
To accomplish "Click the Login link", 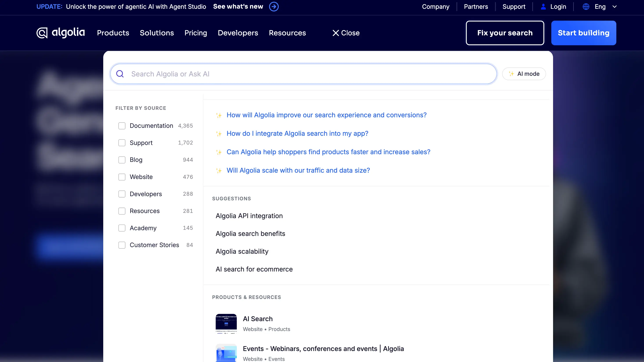I will [558, 7].
